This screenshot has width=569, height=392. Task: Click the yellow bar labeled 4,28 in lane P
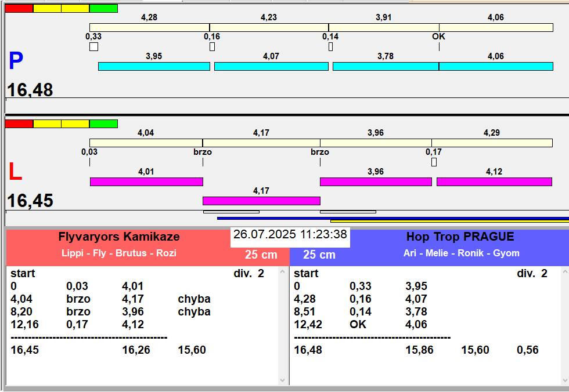(149, 28)
